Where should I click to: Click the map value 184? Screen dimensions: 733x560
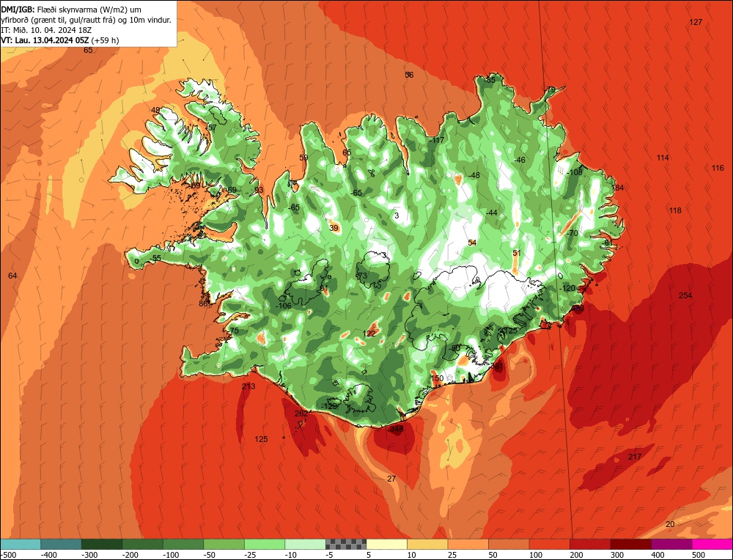pos(617,188)
